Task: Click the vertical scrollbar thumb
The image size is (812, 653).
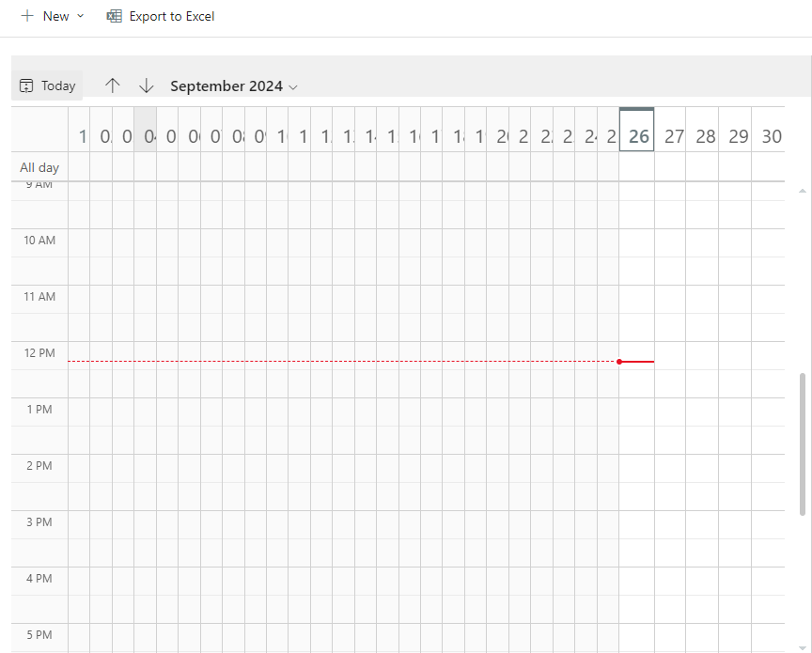Action: point(803,443)
